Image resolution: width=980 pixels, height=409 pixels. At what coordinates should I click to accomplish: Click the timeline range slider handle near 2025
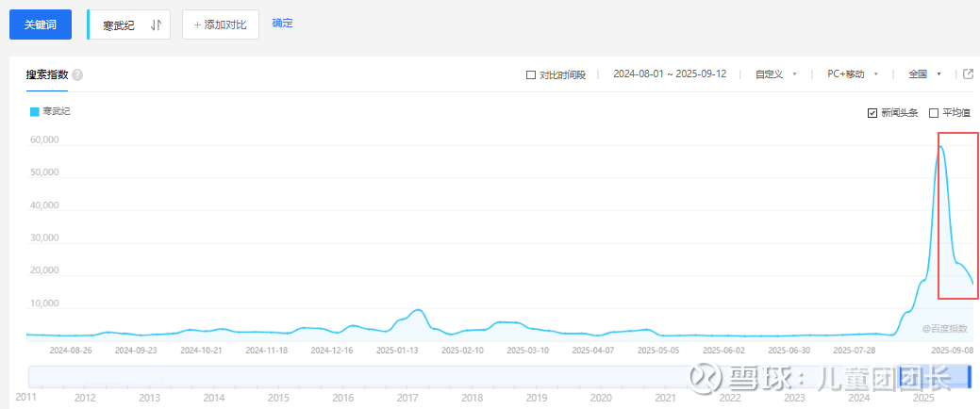point(969,377)
